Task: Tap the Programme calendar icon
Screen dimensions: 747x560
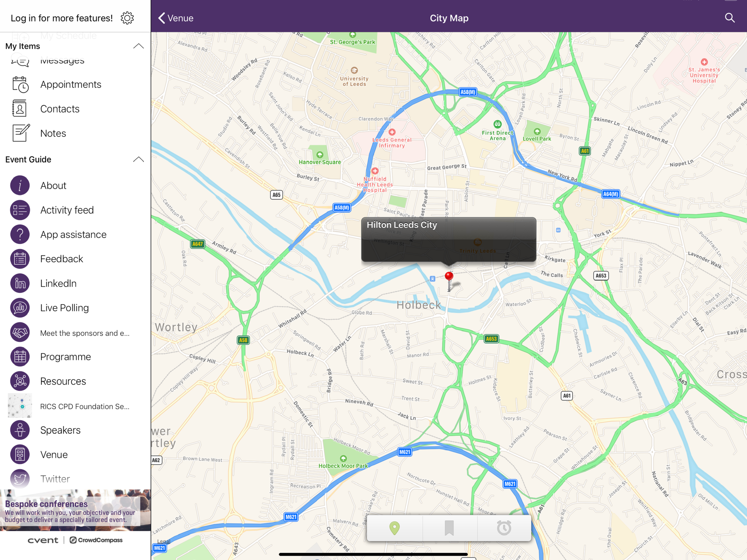Action: click(20, 357)
